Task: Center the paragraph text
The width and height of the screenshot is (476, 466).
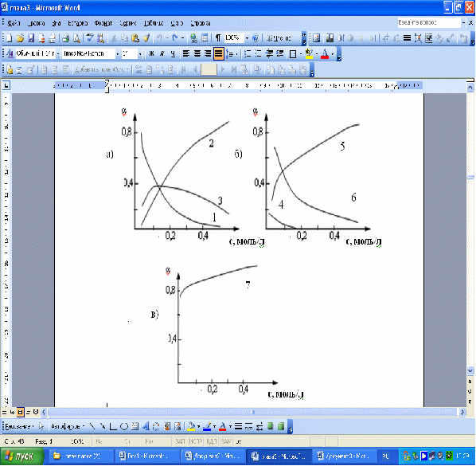Action: point(197,54)
